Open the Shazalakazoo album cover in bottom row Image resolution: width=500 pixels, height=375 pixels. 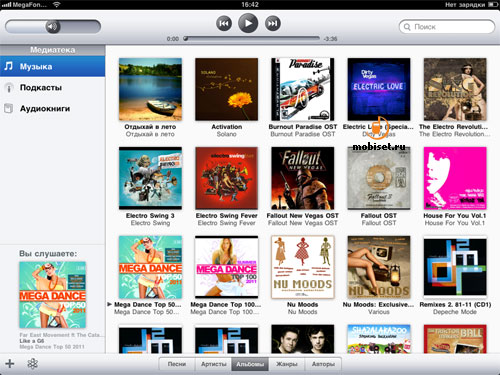(379, 339)
